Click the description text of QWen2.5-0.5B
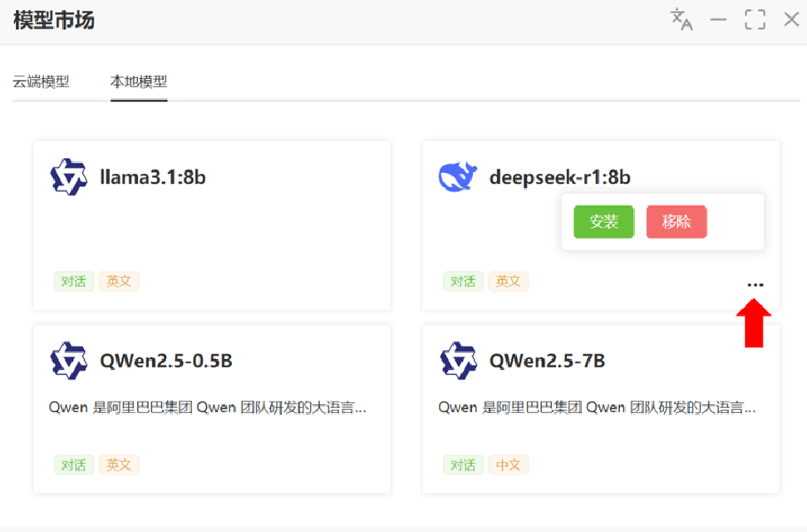807x532 pixels. [x=208, y=407]
